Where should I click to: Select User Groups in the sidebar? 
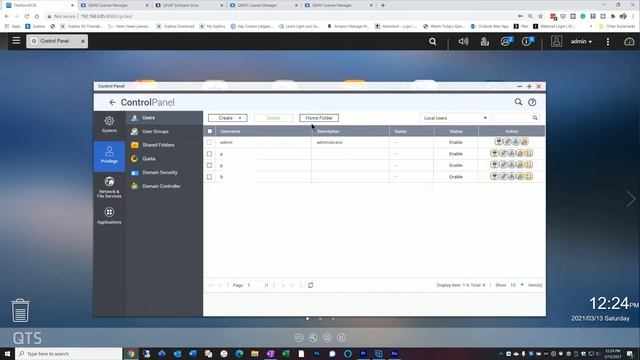coord(164,131)
